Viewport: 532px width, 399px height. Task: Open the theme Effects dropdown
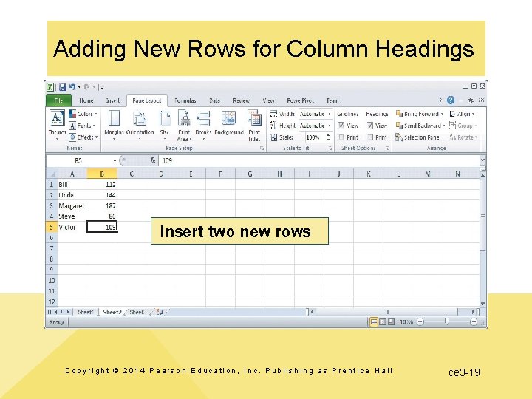[83, 137]
